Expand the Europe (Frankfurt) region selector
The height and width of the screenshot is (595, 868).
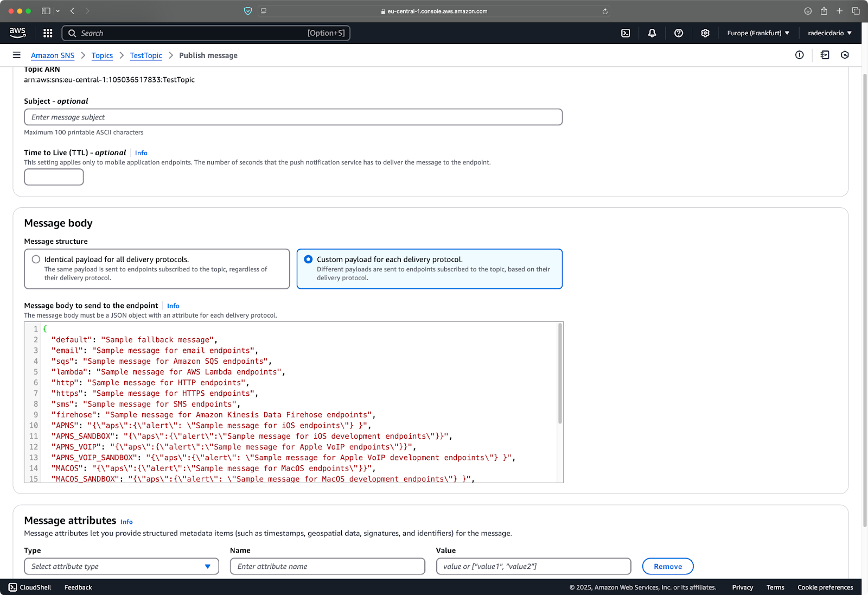[758, 33]
